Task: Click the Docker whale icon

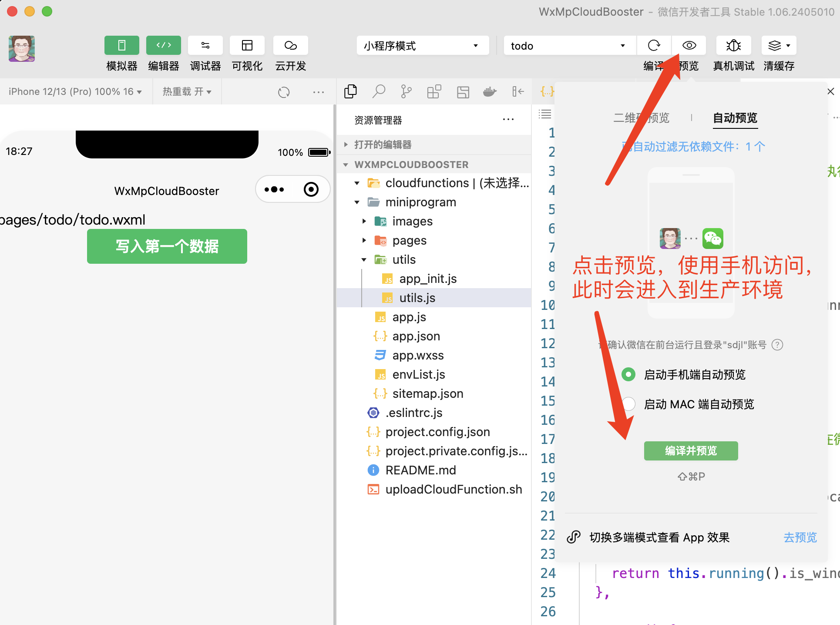Action: click(490, 91)
